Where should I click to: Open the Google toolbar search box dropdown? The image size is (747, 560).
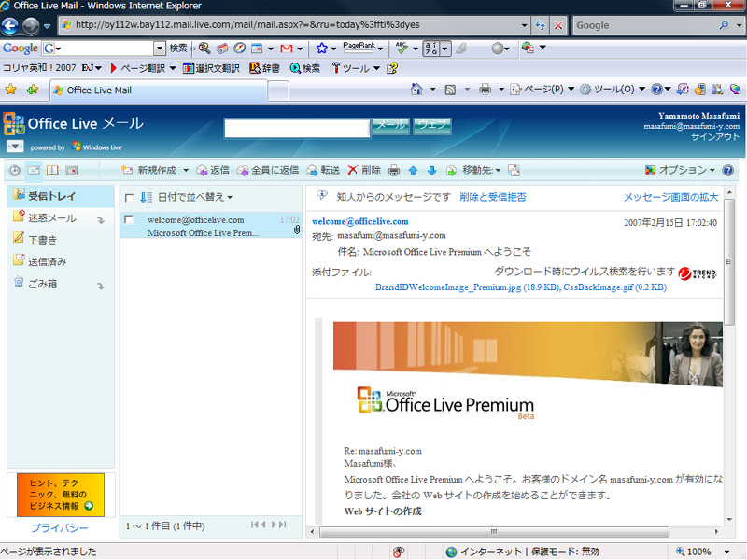[159, 49]
